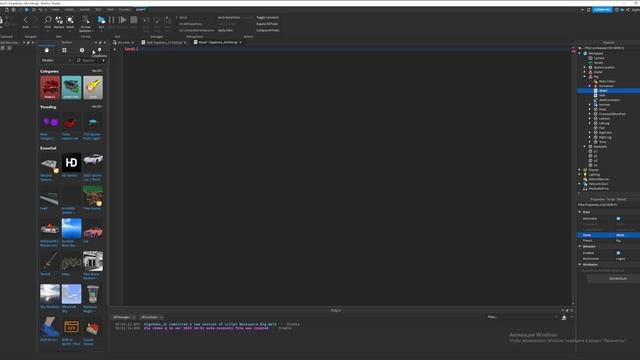This screenshot has height=360, width=640.
Task: Select the teal Structure category thumbnail
Action: [71, 87]
